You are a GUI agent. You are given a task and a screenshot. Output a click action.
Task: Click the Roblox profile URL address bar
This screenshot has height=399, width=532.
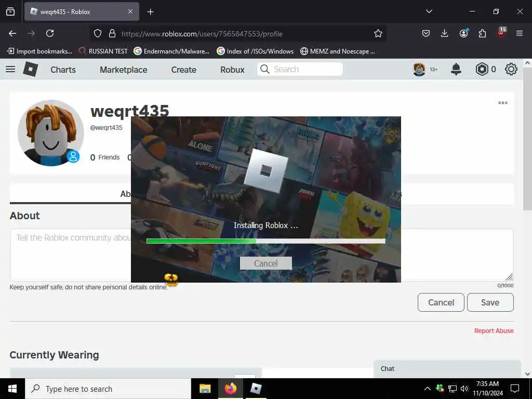237,34
